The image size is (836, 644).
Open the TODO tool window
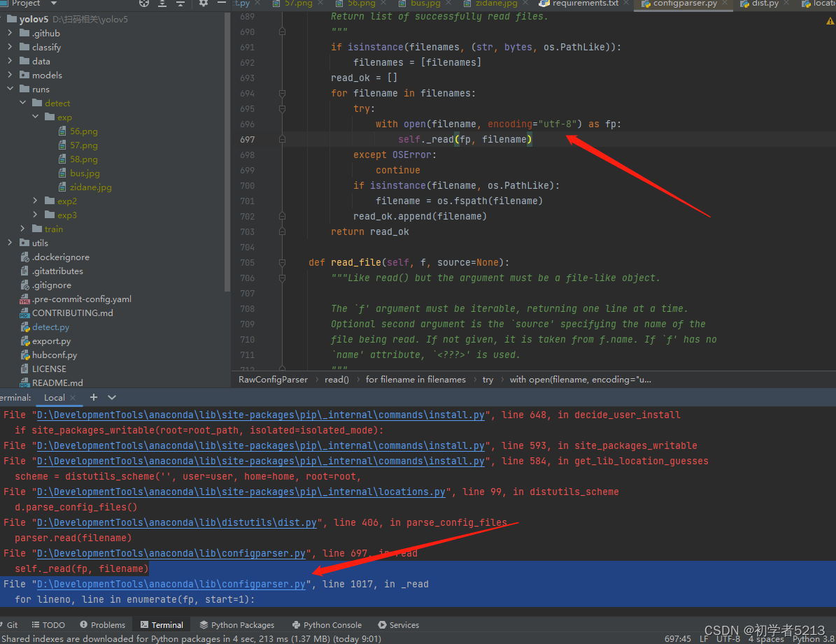(48, 625)
